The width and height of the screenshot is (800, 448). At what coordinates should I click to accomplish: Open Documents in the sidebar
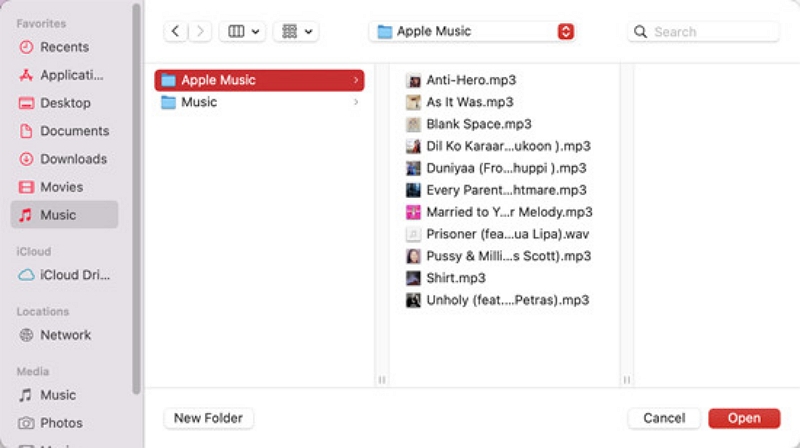pyautogui.click(x=64, y=131)
